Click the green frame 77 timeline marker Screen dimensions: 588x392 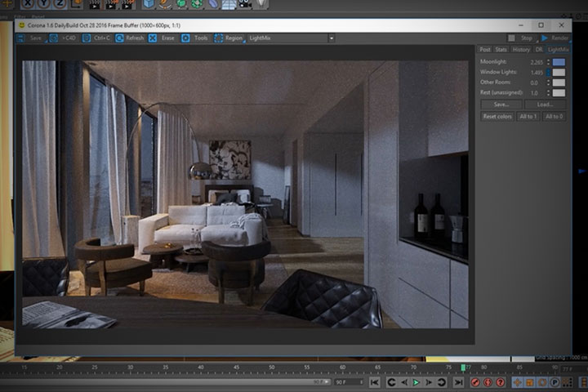click(463, 367)
